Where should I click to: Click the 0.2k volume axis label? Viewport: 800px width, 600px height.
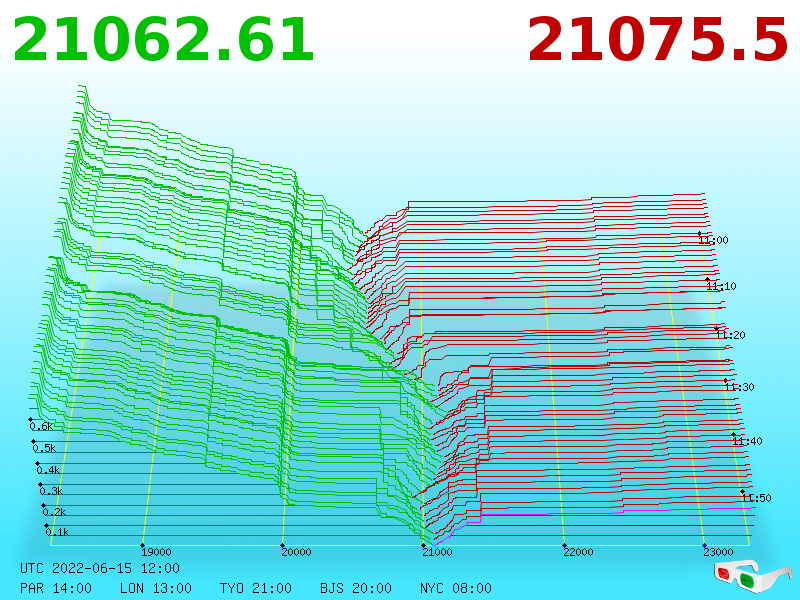click(x=54, y=512)
